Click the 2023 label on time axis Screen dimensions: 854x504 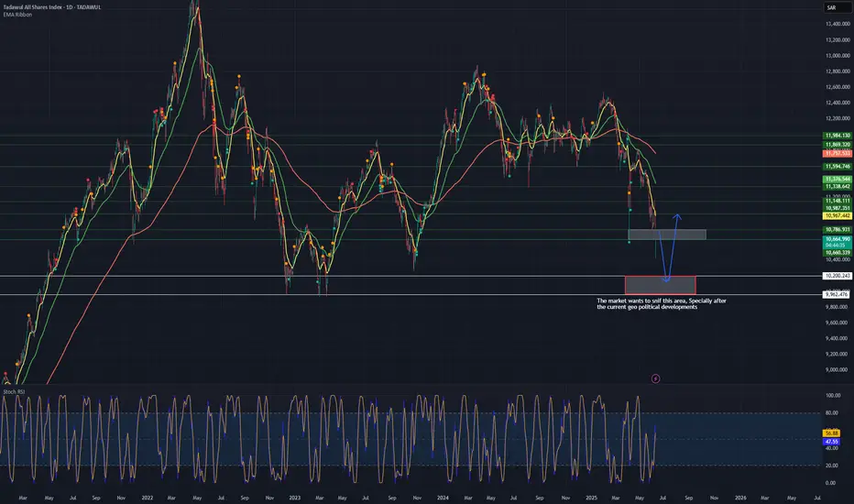(295, 498)
